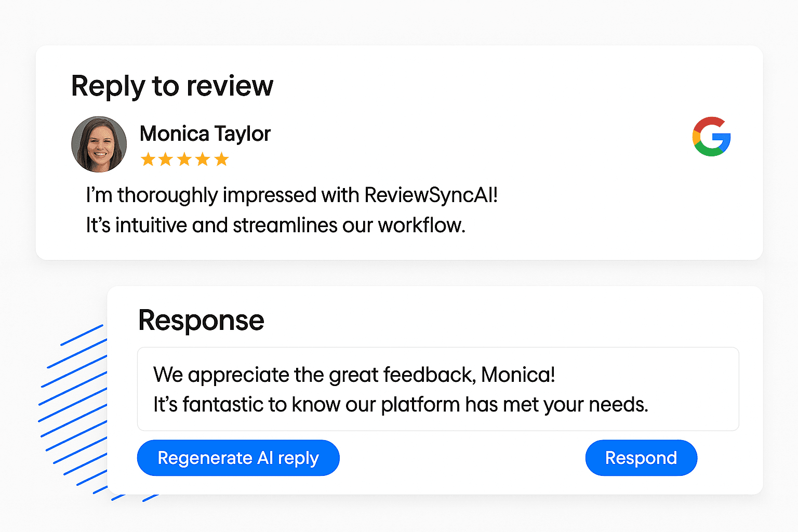Click Monica Taylor's profile photo

click(99, 144)
